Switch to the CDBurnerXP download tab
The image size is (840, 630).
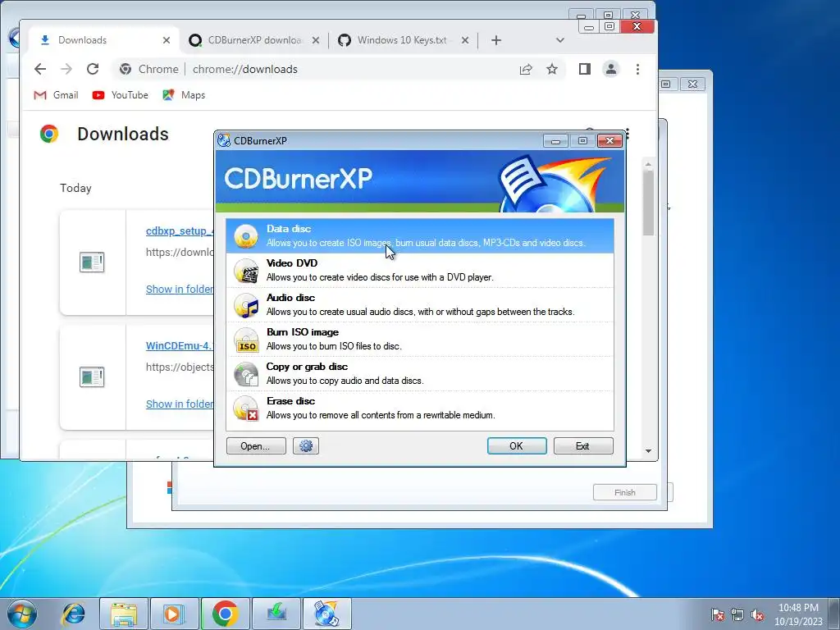254,40
